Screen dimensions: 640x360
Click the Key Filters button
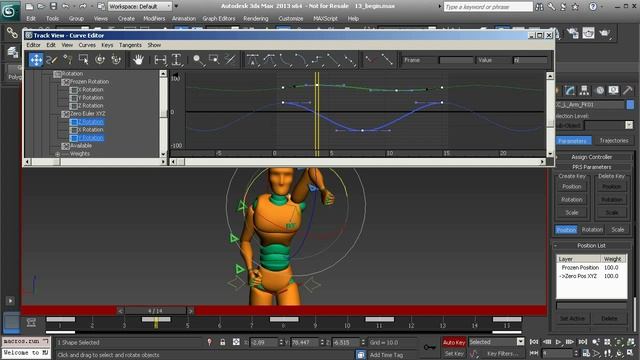501,353
